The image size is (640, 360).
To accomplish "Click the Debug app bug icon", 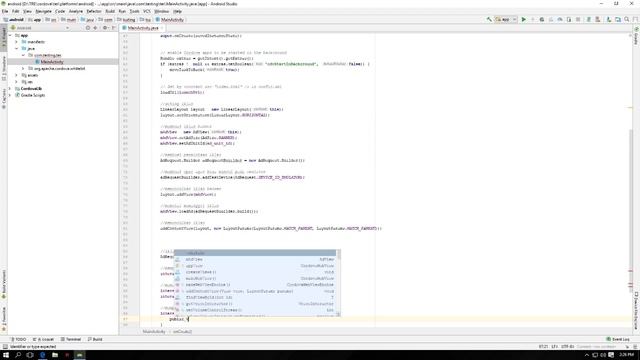I will (542, 20).
